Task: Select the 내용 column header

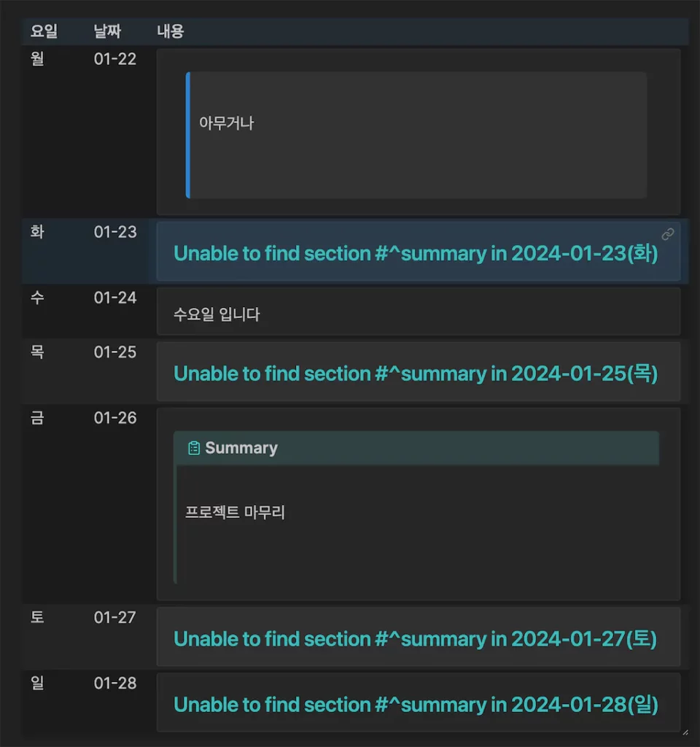Action: pos(171,31)
